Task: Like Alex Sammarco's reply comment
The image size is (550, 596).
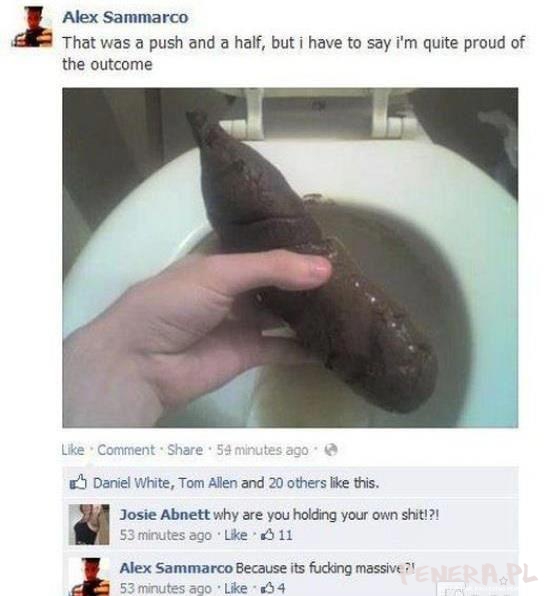Action: point(236,588)
